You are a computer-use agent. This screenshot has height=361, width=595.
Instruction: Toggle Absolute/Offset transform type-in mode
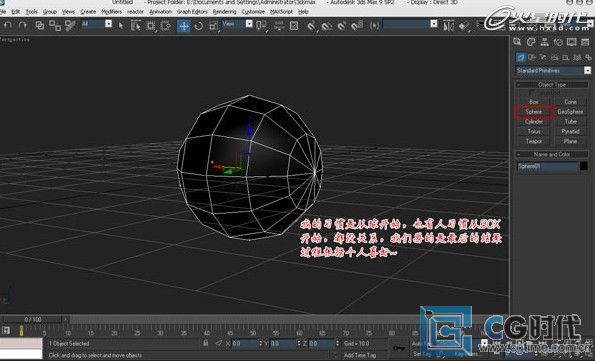point(219,343)
